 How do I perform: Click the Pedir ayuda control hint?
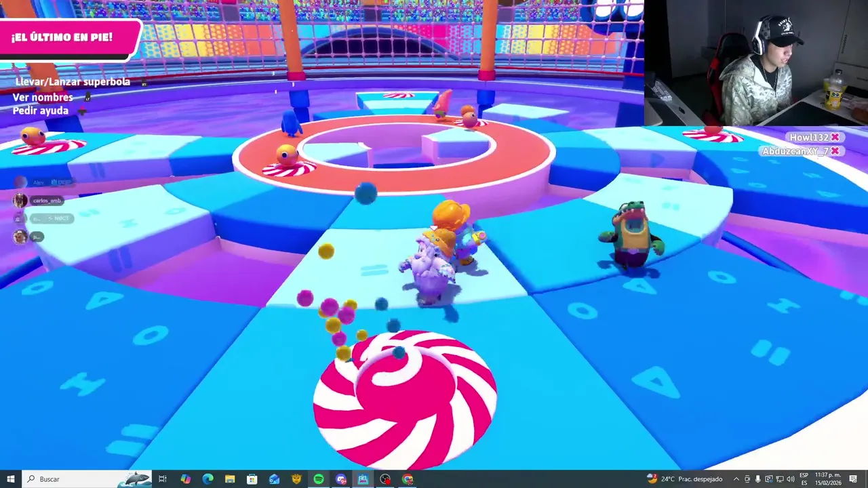coord(40,110)
